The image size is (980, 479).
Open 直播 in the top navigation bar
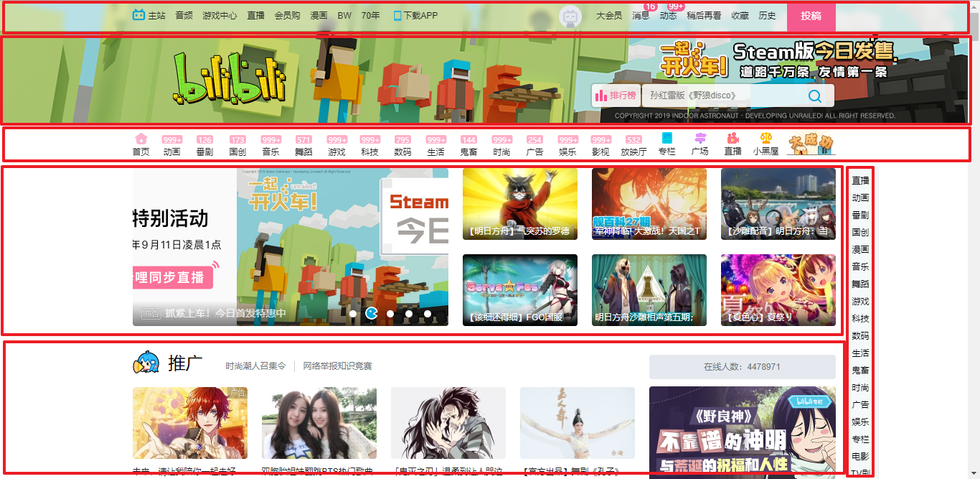click(256, 16)
